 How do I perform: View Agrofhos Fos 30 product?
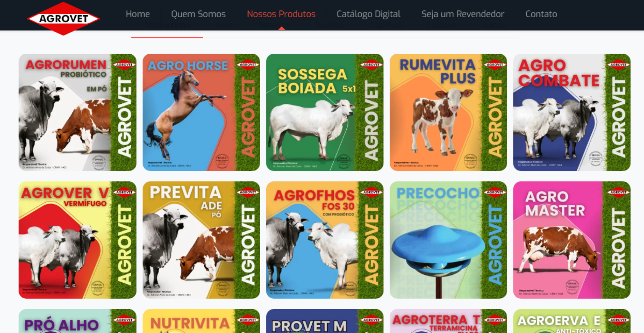pyautogui.click(x=325, y=240)
